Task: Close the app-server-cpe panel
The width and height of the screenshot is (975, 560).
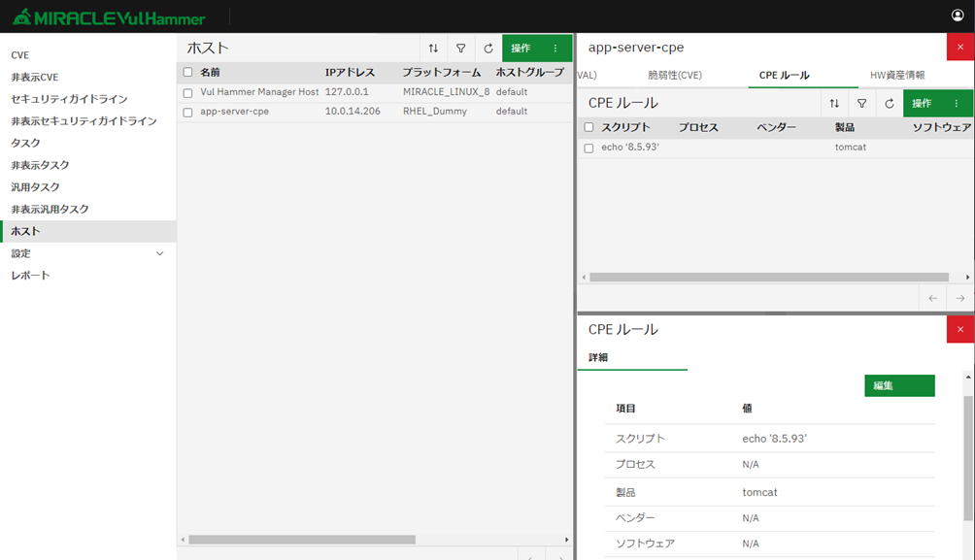Action: click(x=959, y=47)
